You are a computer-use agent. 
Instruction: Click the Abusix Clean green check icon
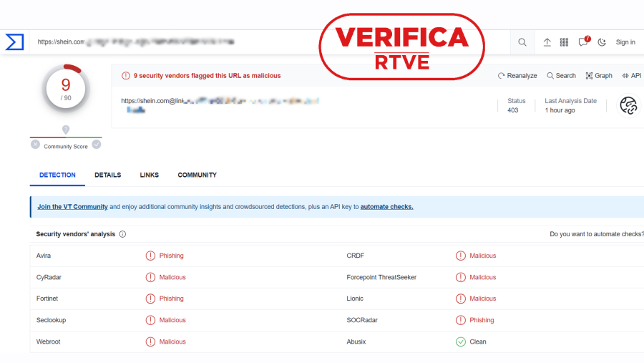coord(461,342)
